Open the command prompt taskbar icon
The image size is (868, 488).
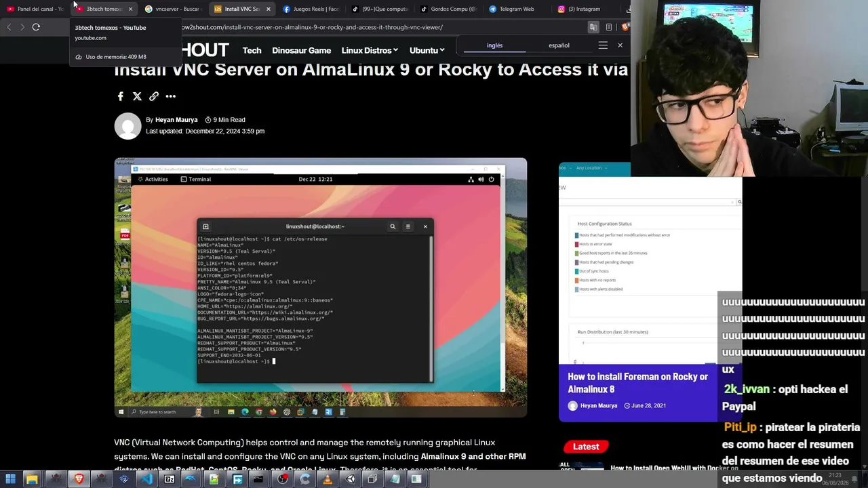(x=258, y=479)
